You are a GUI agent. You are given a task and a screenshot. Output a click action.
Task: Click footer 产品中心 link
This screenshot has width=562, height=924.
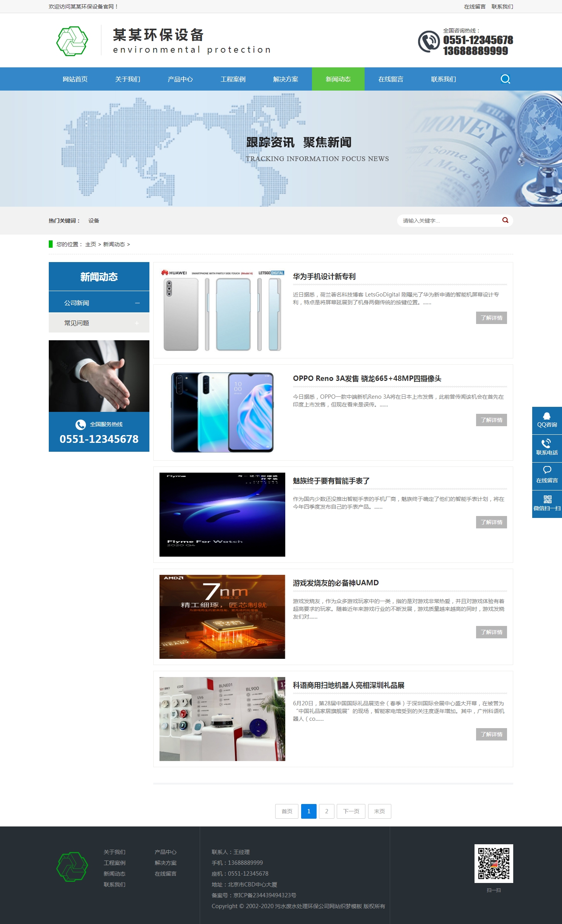pos(166,852)
